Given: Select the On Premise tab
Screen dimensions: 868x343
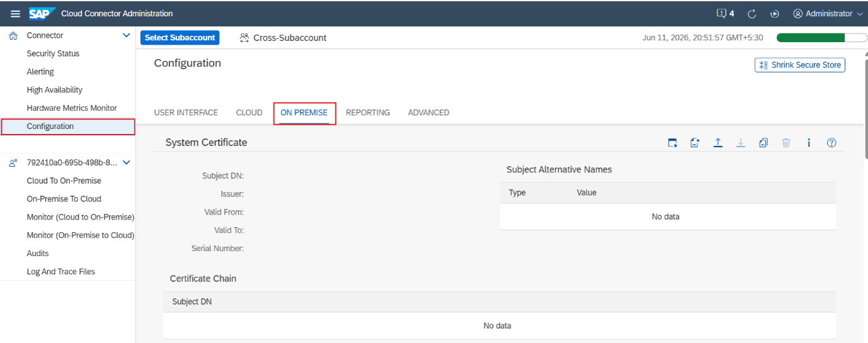Looking at the screenshot, I should point(304,113).
